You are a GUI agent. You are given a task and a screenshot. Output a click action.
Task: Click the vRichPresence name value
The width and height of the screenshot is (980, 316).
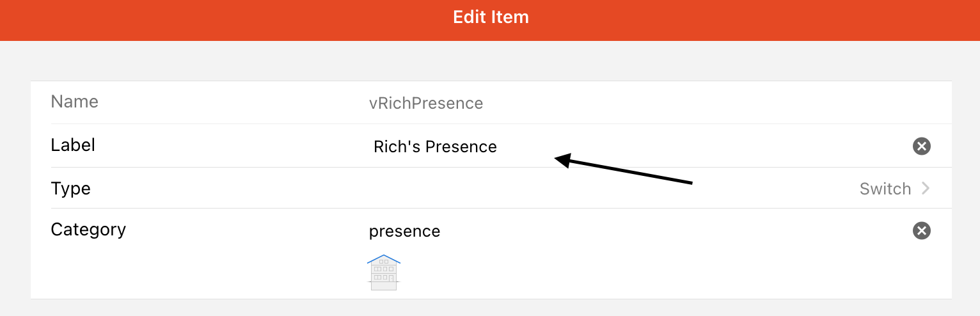coord(425,103)
